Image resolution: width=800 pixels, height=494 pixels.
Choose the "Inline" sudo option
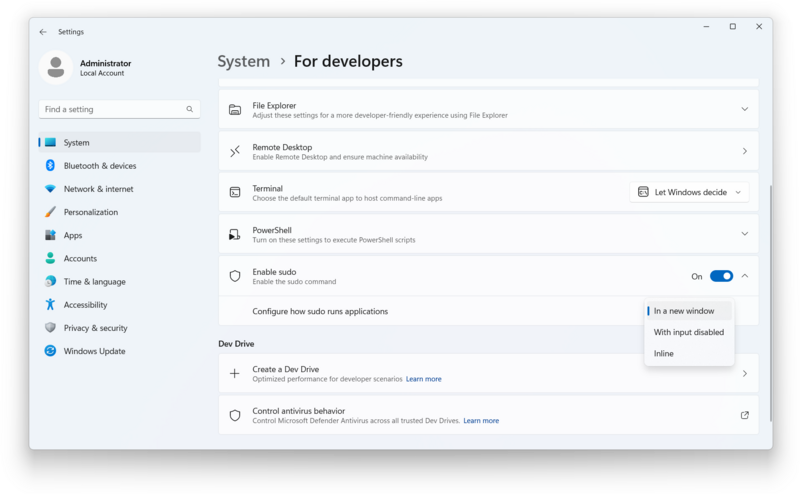(x=664, y=353)
